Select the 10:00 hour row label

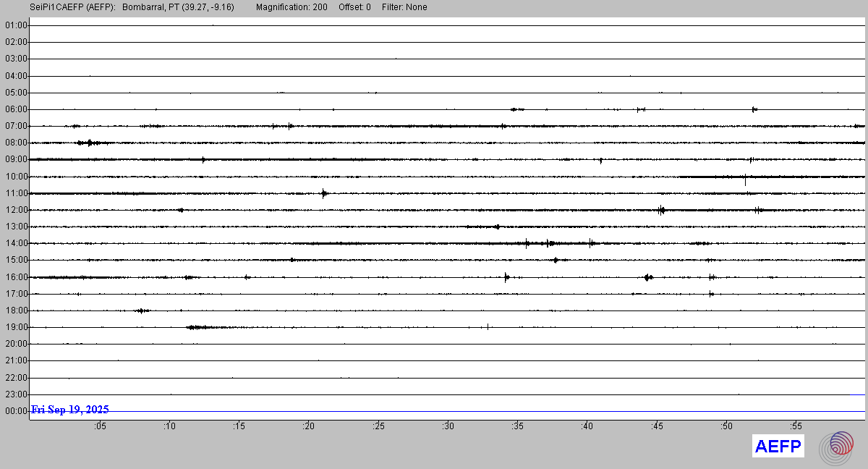point(16,177)
